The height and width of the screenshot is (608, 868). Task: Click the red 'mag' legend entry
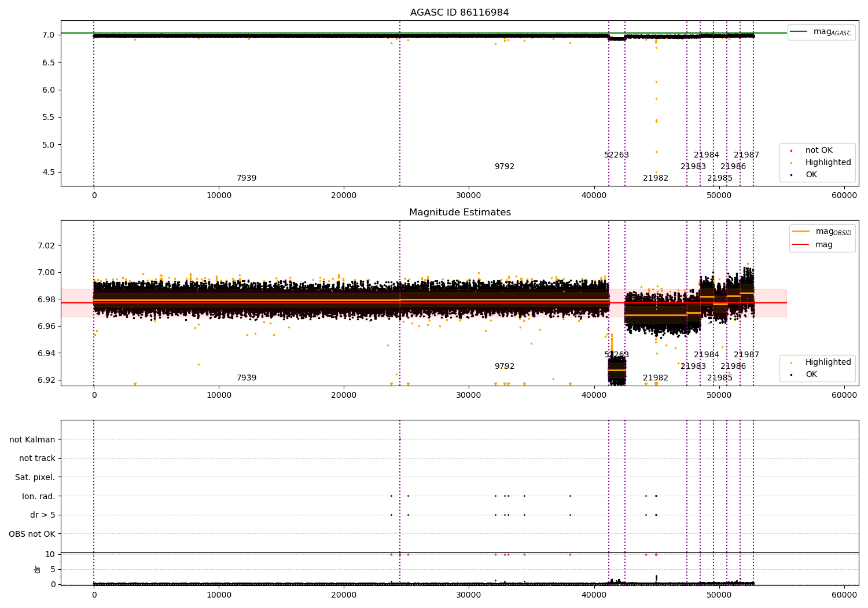point(812,244)
